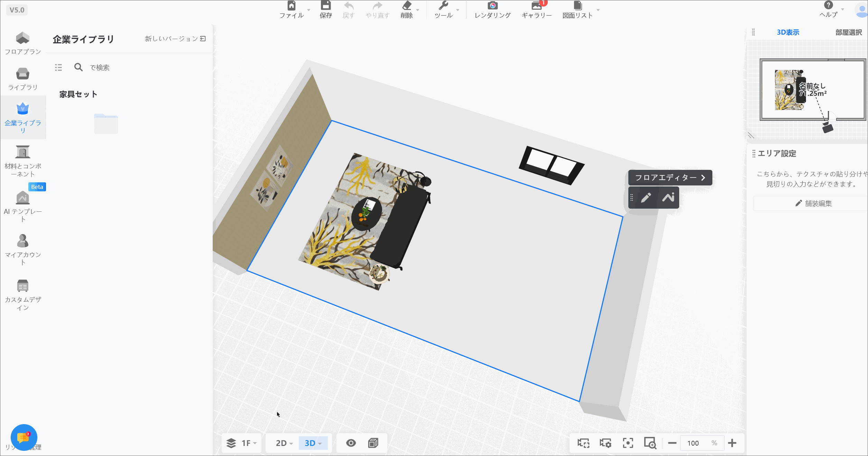868x456 pixels.
Task: Open マイアカウント sidebar item
Action: coord(23,250)
